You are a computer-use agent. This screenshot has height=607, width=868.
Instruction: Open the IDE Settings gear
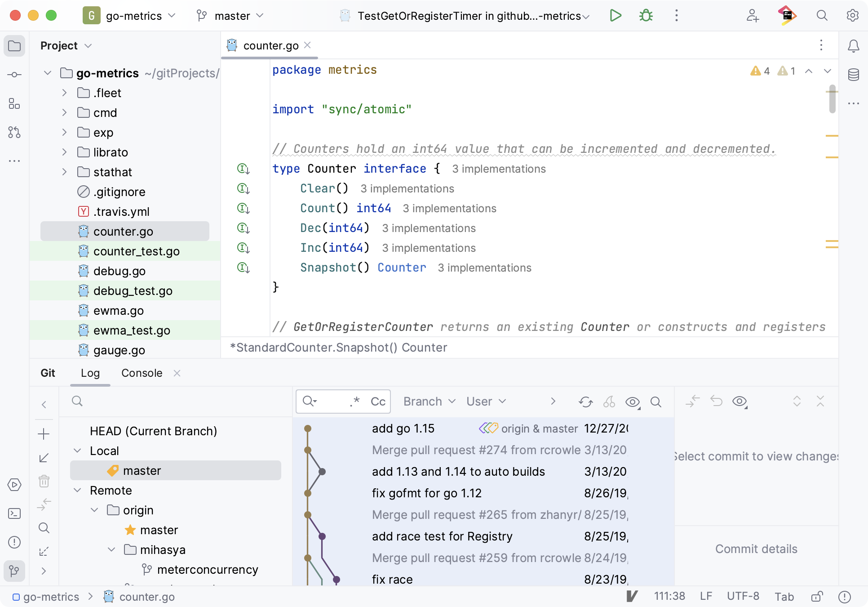852,15
